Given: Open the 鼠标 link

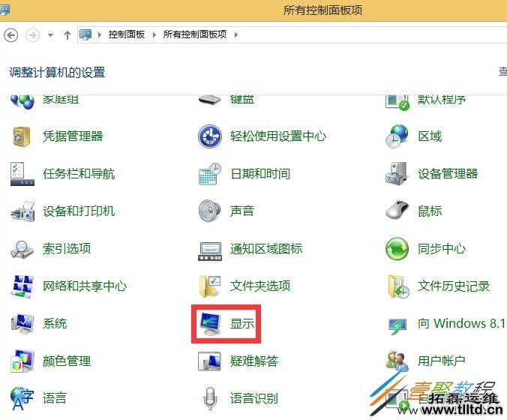Looking at the screenshot, I should 430,211.
